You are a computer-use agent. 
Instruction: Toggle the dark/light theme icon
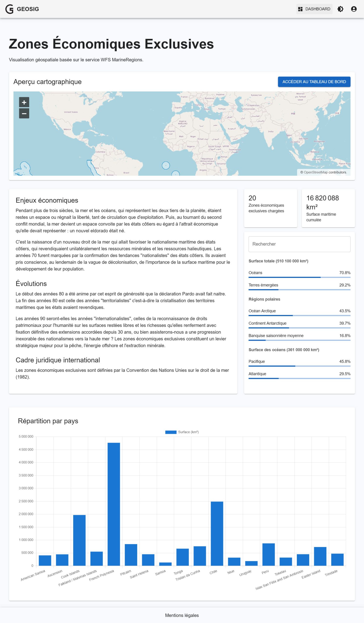click(340, 9)
